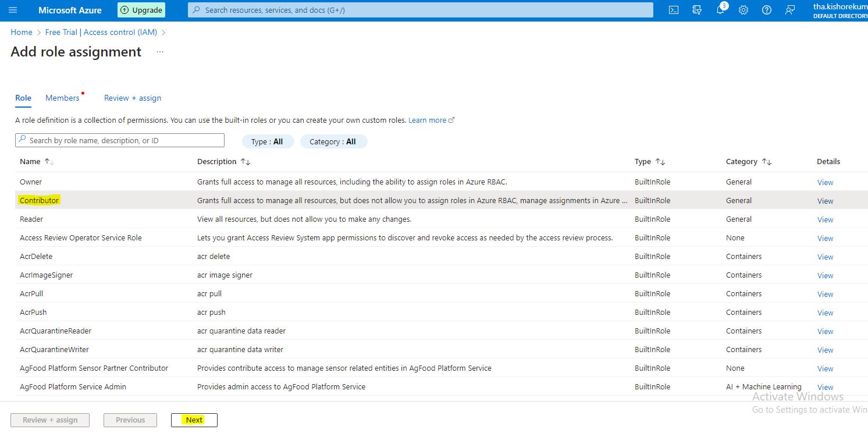Sort roles by Name column arrows
868x433 pixels.
pos(49,162)
